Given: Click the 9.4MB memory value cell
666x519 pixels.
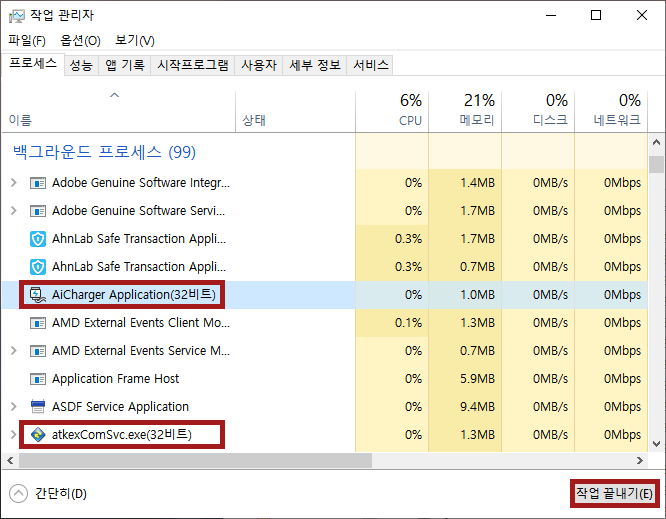Looking at the screenshot, I should pos(465,407).
